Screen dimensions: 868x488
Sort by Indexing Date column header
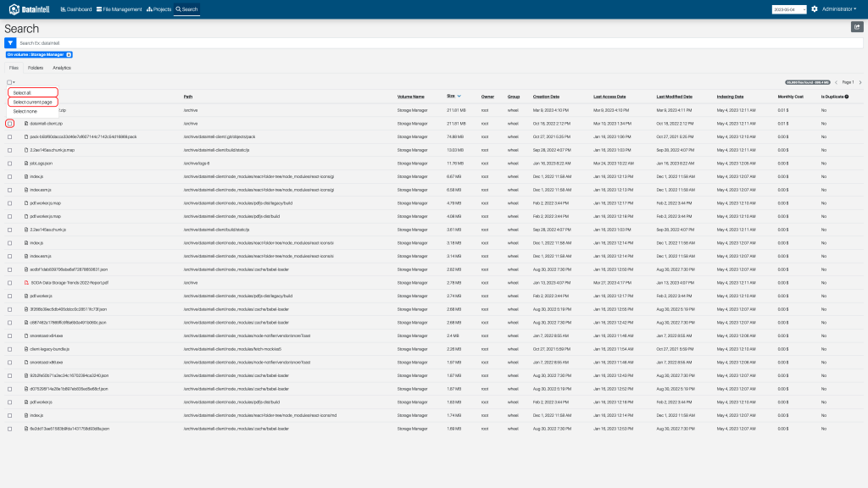point(730,97)
